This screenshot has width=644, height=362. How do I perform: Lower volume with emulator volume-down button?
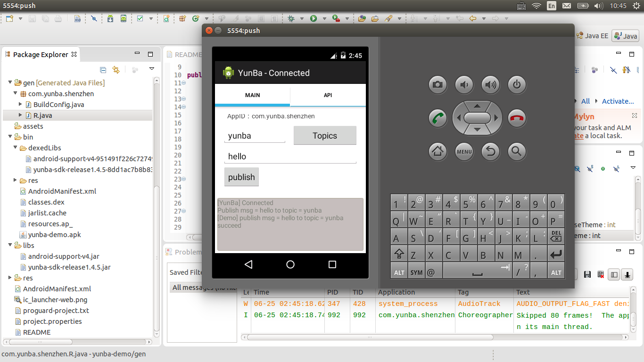pos(464,85)
